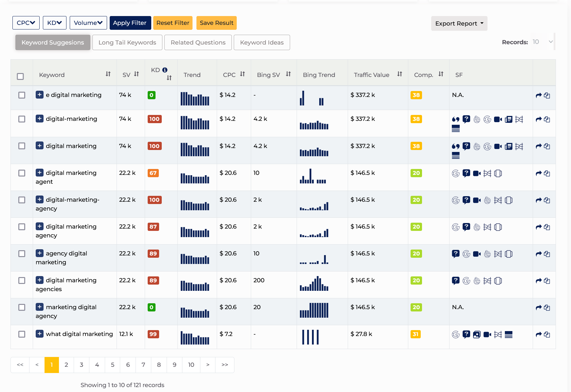Click carousel icon in 'digital marketing agent' row
Viewport: 571px width, 392px height.
pyautogui.click(x=498, y=173)
